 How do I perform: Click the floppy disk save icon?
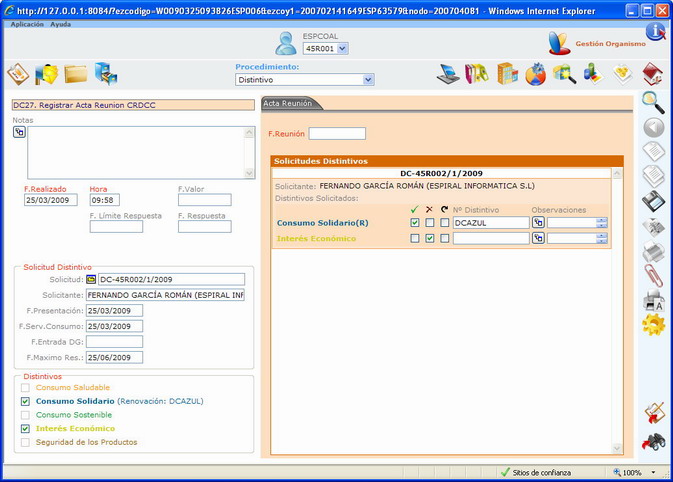coord(652,200)
